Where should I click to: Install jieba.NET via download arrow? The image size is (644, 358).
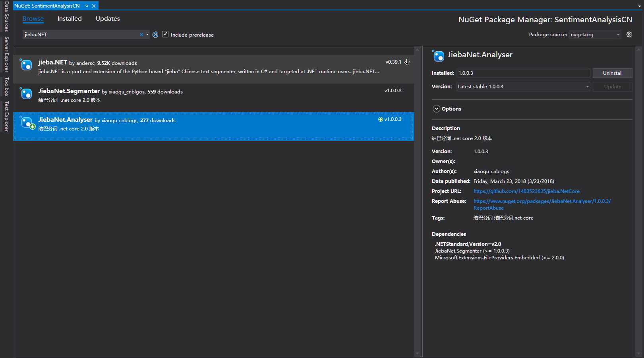[407, 62]
